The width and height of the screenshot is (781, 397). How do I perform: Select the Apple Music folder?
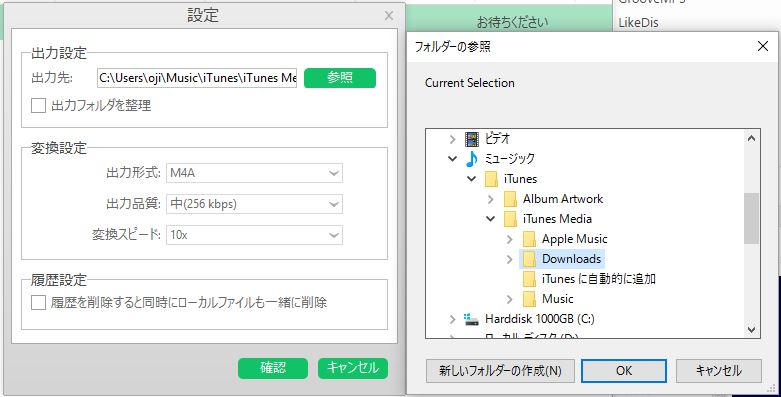(x=575, y=239)
